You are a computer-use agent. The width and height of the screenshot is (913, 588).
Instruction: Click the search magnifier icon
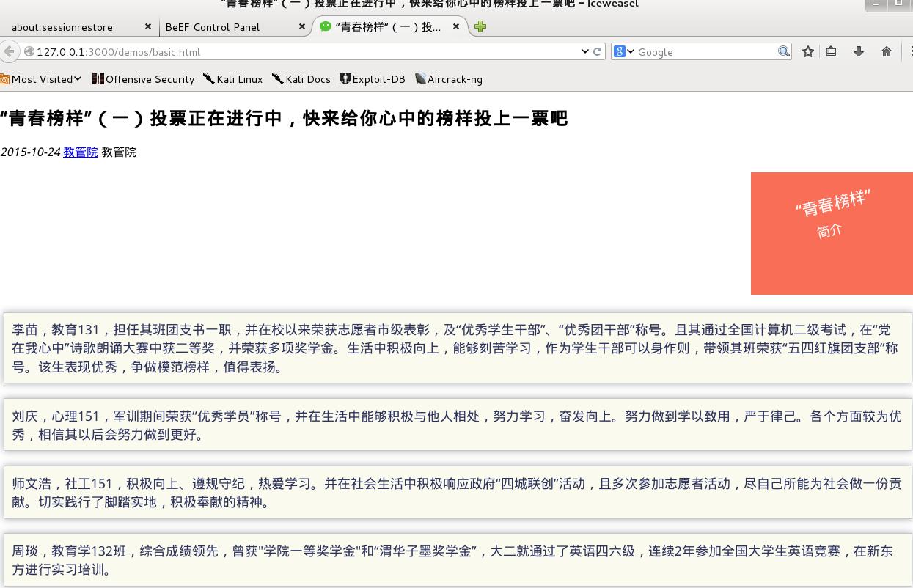(784, 51)
